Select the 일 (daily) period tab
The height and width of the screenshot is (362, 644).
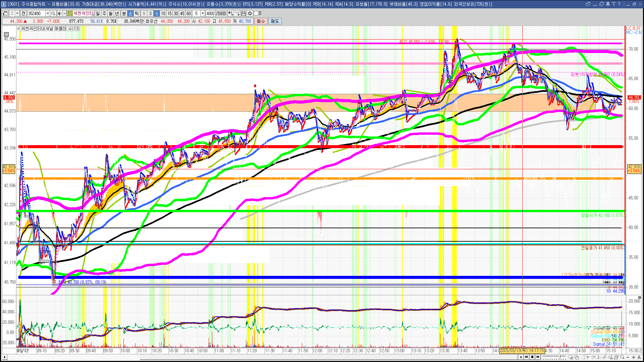tap(98, 13)
